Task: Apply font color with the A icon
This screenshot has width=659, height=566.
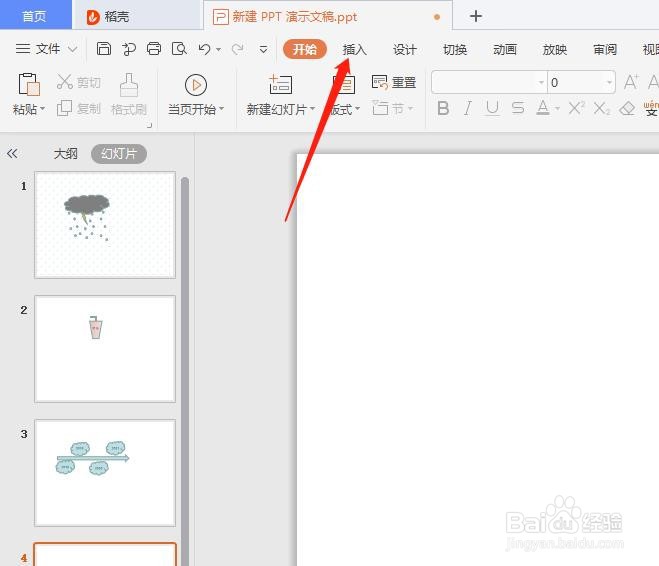Action: coord(543,108)
